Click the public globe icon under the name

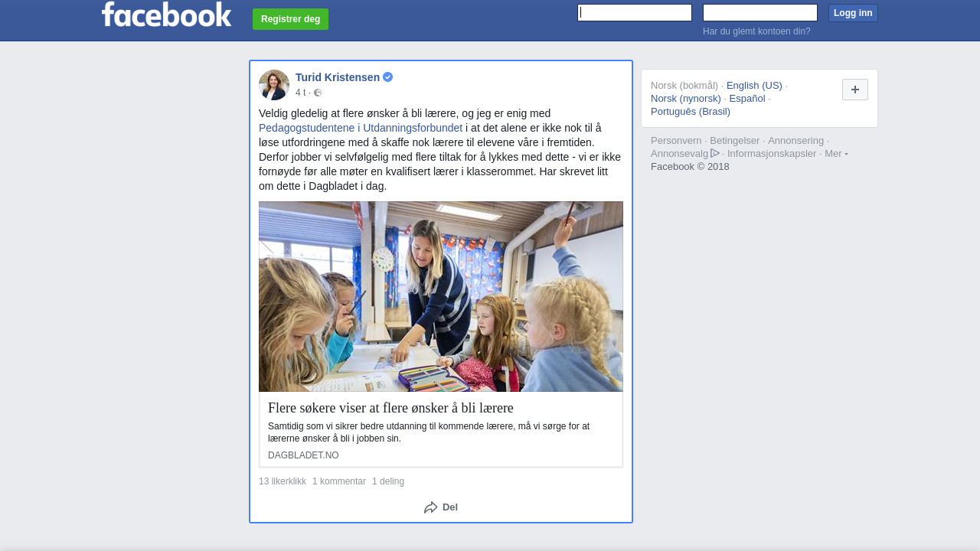click(x=318, y=93)
